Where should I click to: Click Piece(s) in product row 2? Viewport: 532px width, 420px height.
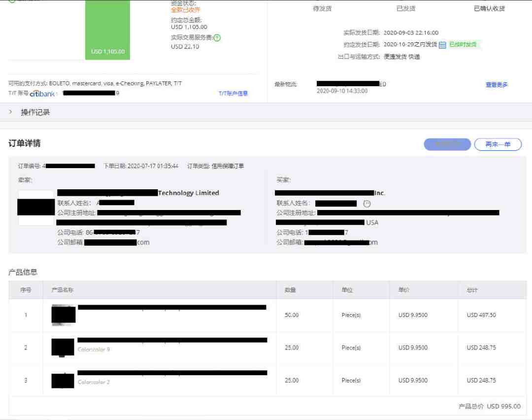point(351,348)
